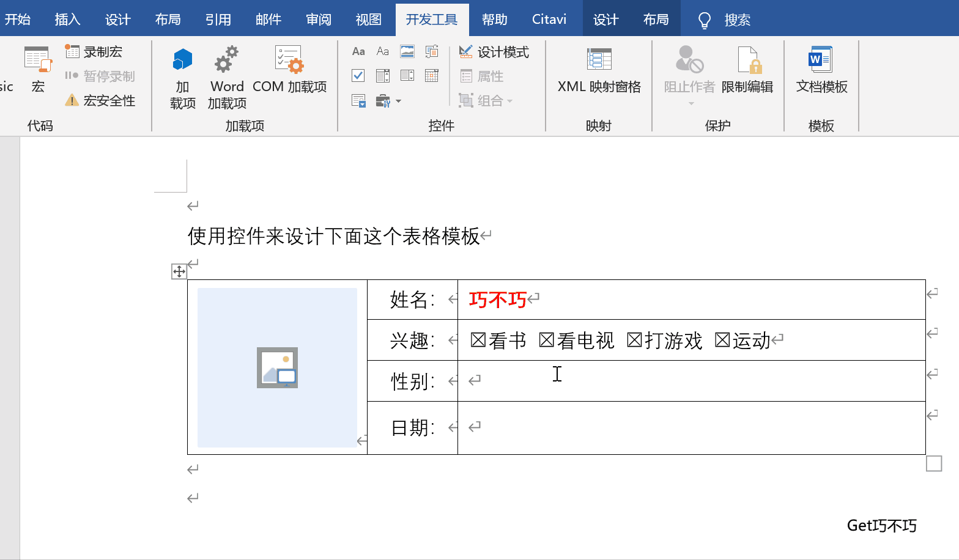
Task: Expand legacy tools dropdown arrow
Action: [x=399, y=101]
